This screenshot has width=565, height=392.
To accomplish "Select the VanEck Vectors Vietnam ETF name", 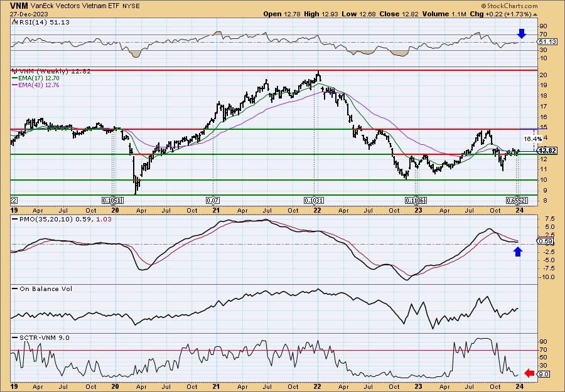I will tap(75, 6).
